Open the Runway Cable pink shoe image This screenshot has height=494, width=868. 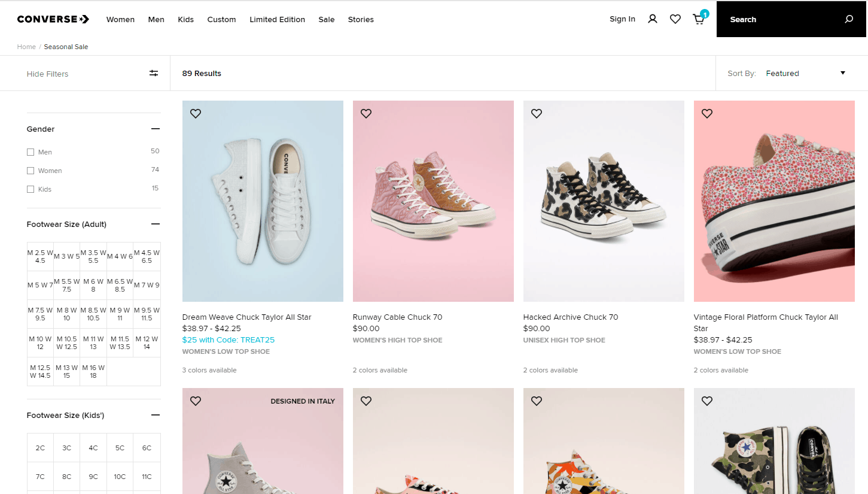pos(433,201)
